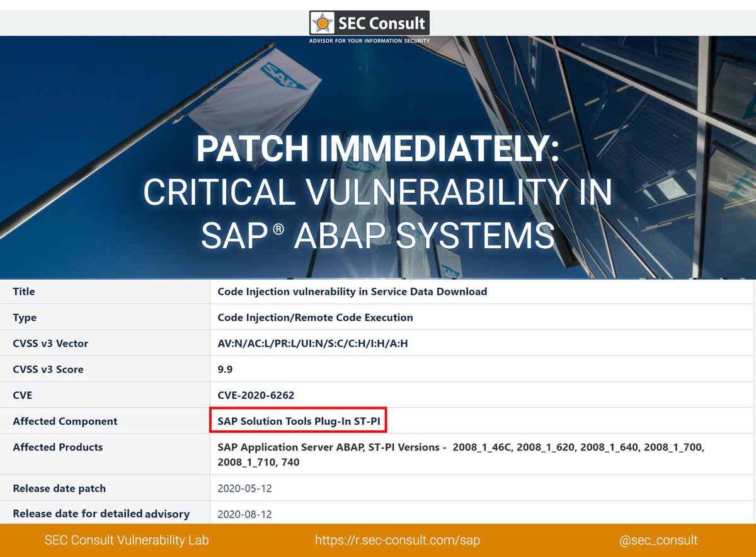Select the '2008_1_710, 740' version line
The image size is (756, 557).
pos(258,462)
